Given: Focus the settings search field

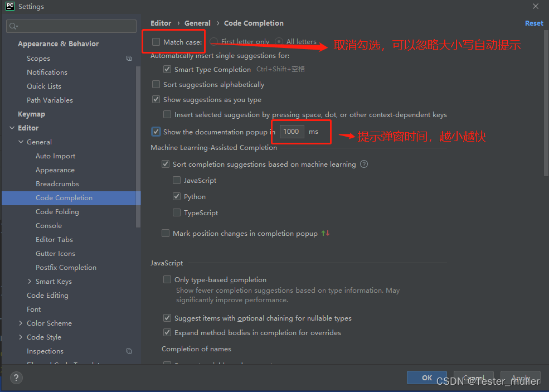Looking at the screenshot, I should point(71,26).
